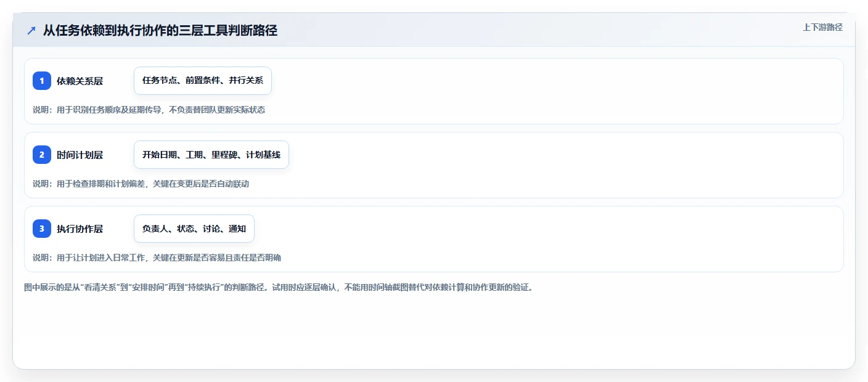
Task: Select the 依赖关系层 heading
Action: click(80, 81)
